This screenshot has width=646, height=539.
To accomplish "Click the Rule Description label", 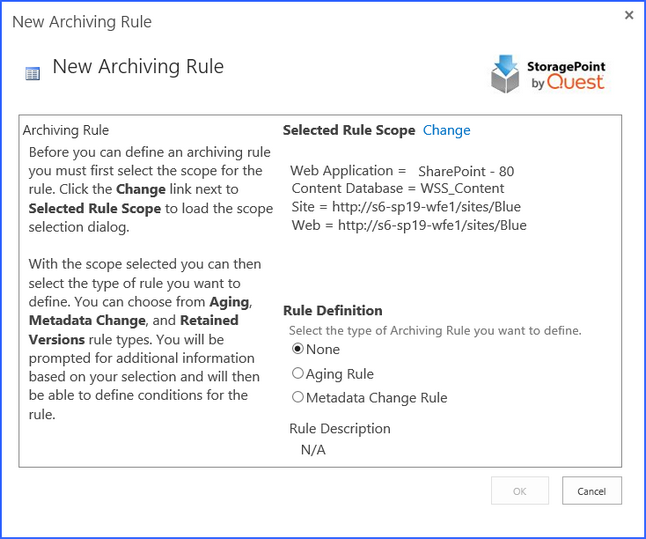I will 340,428.
